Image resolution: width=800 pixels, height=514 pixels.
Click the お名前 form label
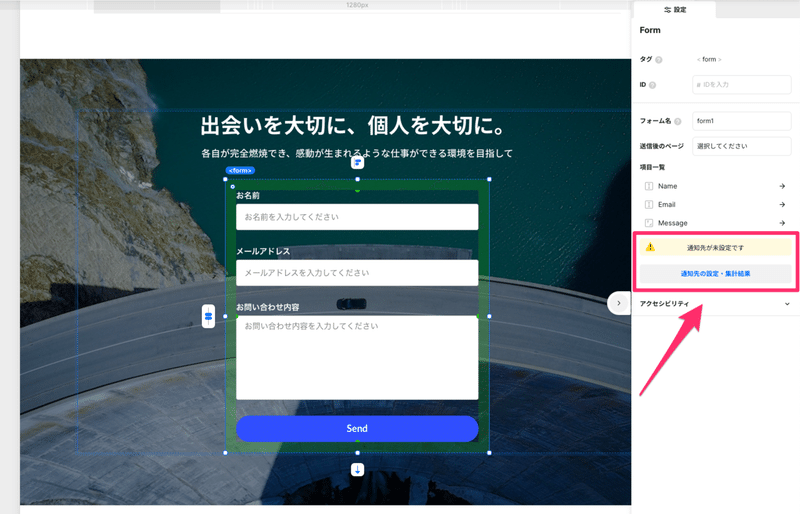[x=248, y=195]
